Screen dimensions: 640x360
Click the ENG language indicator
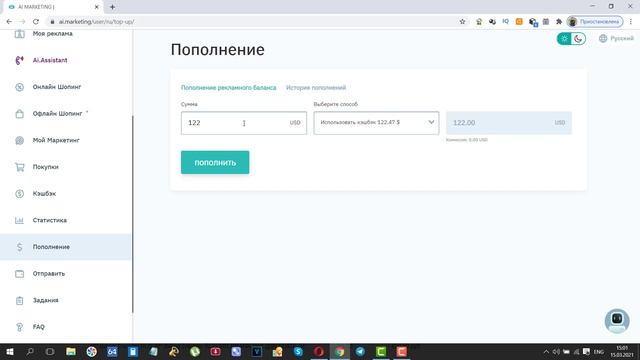click(x=598, y=352)
